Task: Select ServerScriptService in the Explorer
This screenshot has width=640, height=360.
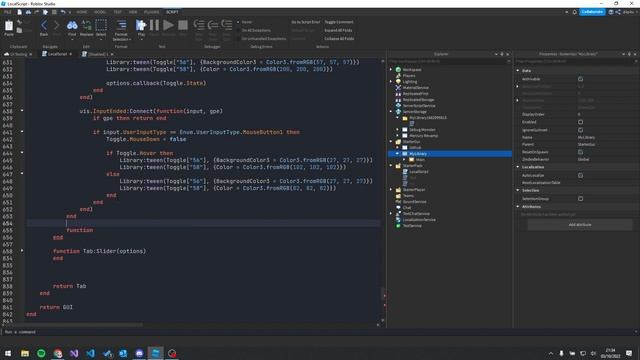Action: [419, 106]
